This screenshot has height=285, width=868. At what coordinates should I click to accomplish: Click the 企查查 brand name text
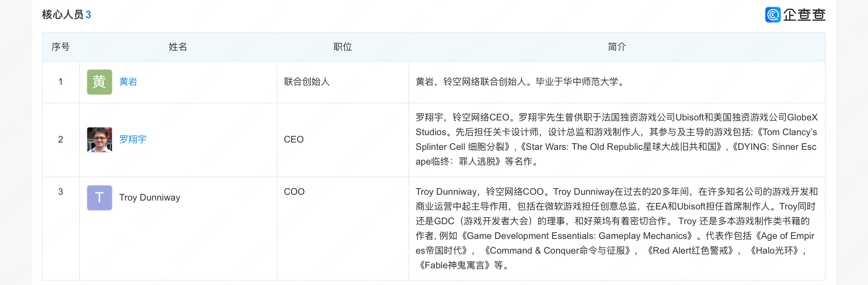(x=804, y=15)
